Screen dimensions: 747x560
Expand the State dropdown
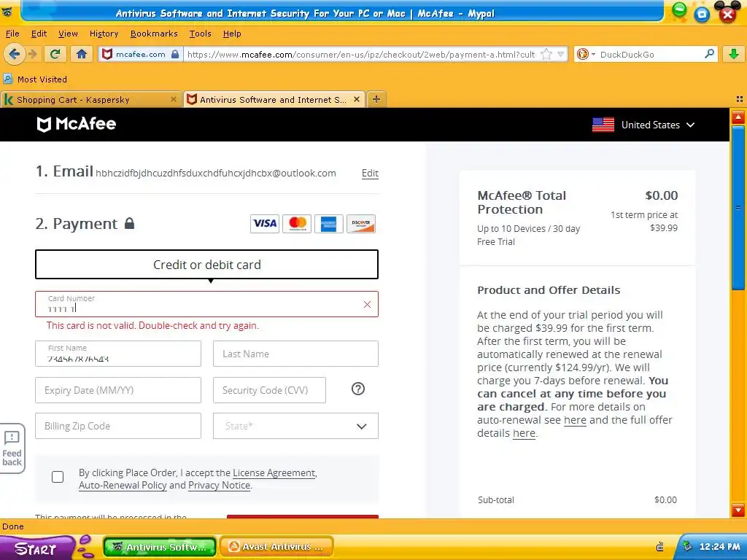pyautogui.click(x=296, y=426)
